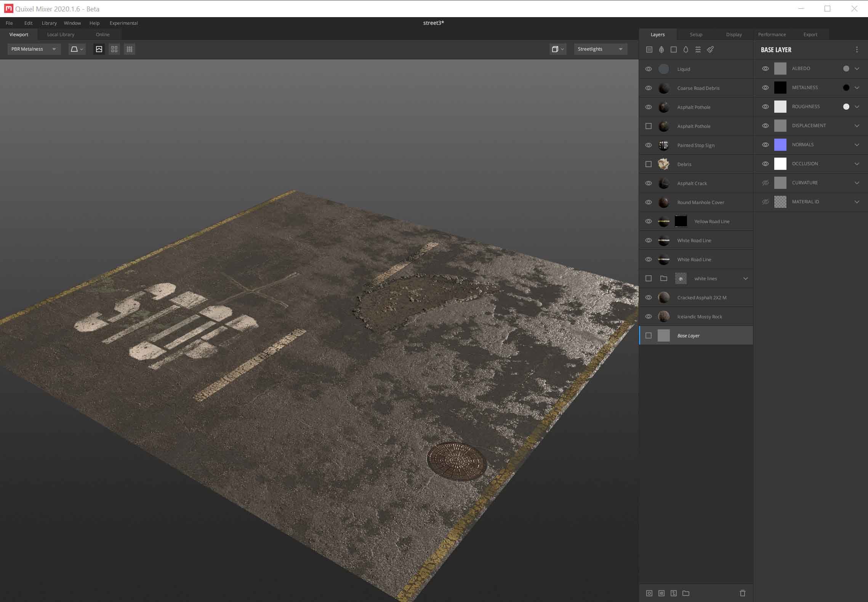
Task: Delete the selected layer with trash icon
Action: tap(743, 593)
